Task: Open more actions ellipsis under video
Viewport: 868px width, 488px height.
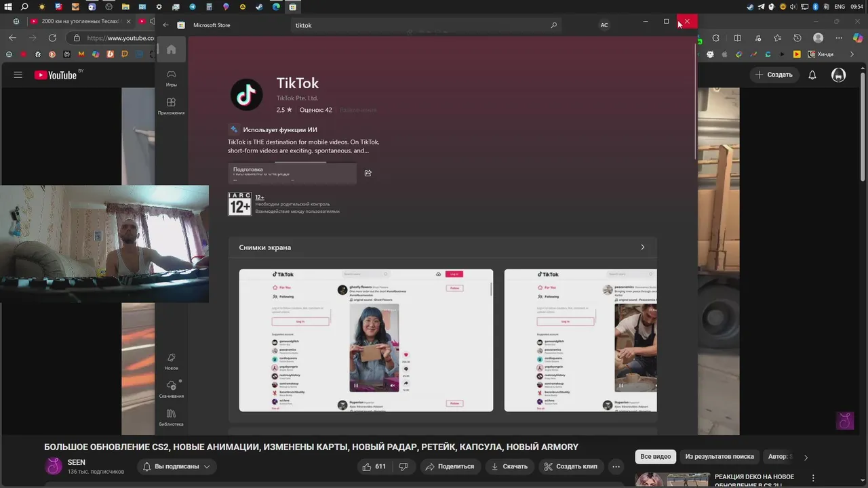Action: (616, 466)
